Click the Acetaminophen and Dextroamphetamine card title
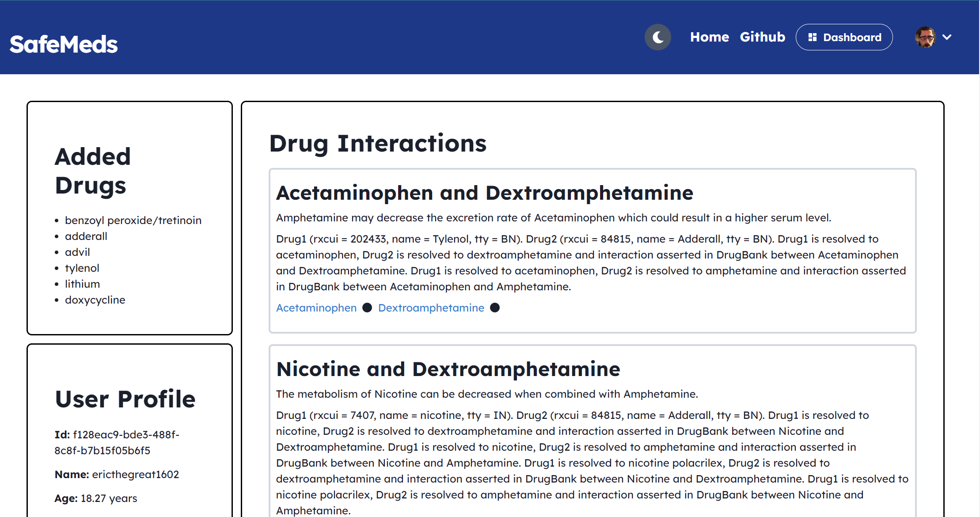Screen dimensions: 980x517 point(484,193)
